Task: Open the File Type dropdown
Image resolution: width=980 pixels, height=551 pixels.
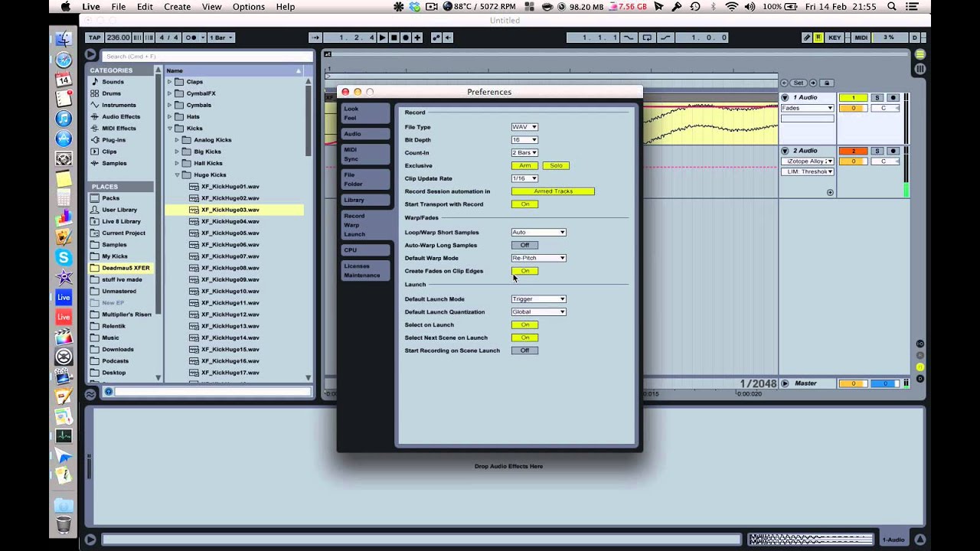Action: [524, 127]
